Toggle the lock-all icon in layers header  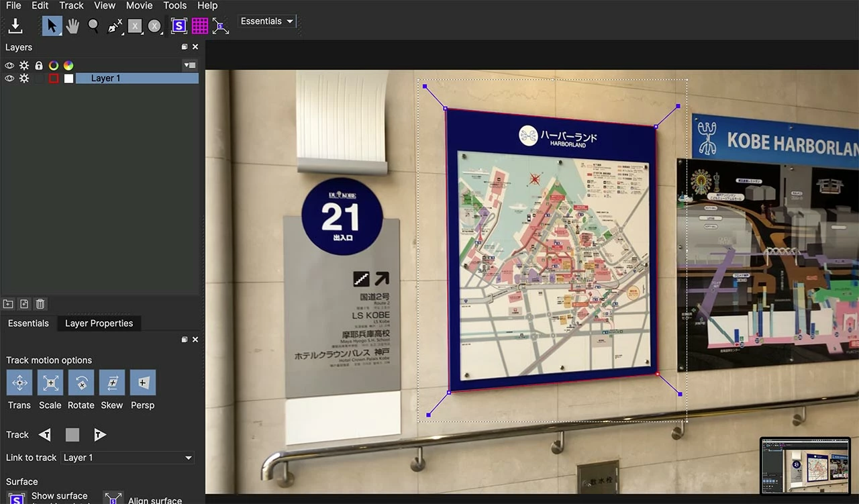point(39,66)
